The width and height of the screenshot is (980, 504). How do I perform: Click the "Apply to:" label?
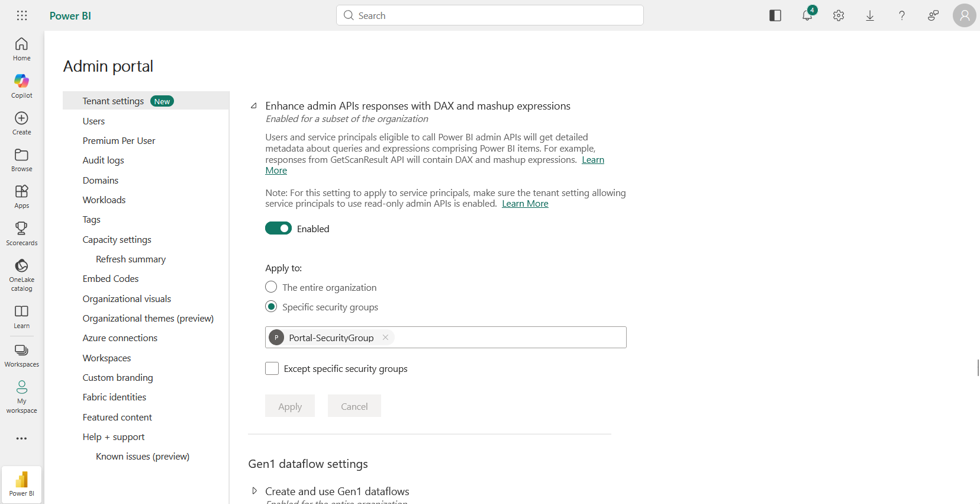[x=283, y=268]
